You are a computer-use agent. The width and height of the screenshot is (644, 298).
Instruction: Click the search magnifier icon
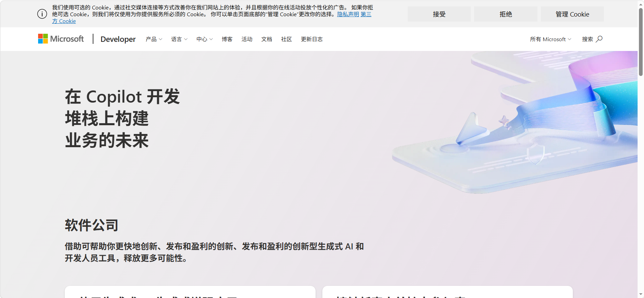tap(599, 39)
